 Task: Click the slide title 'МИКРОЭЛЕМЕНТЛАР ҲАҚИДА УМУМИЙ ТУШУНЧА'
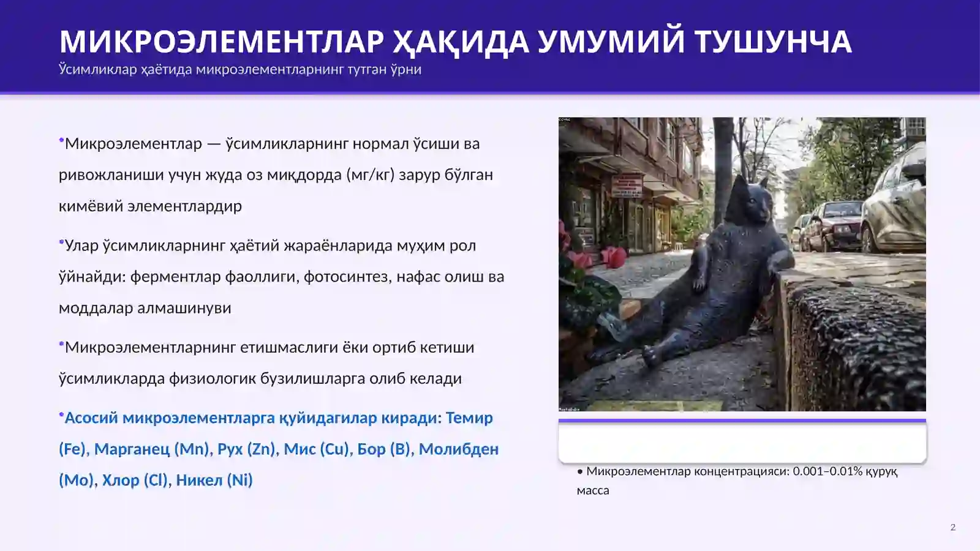[455, 42]
